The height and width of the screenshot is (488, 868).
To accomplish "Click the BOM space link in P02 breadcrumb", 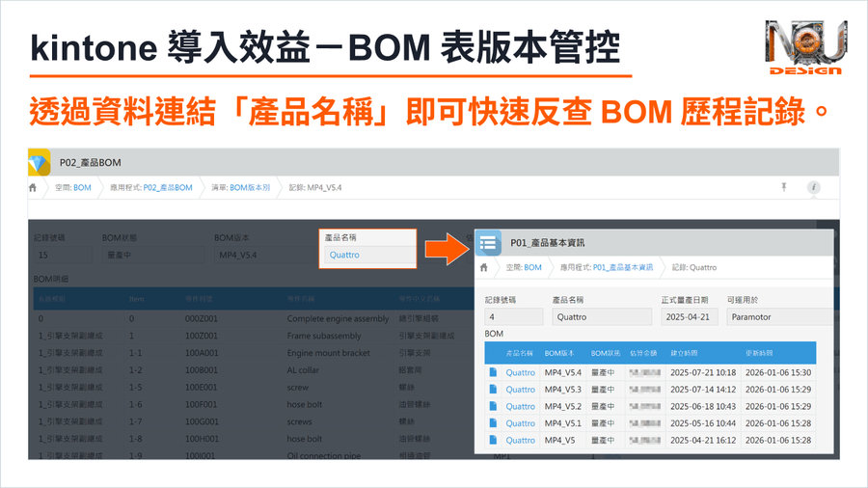I will click(x=82, y=187).
